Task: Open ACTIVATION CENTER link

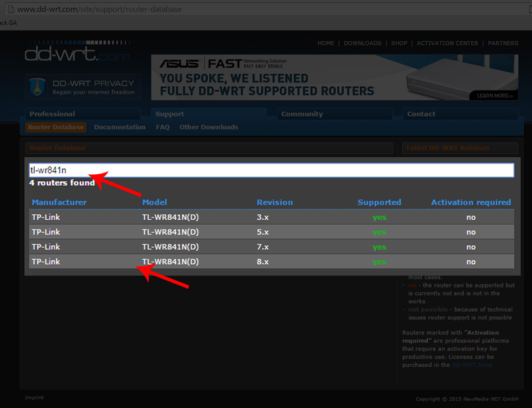Action: (x=447, y=43)
